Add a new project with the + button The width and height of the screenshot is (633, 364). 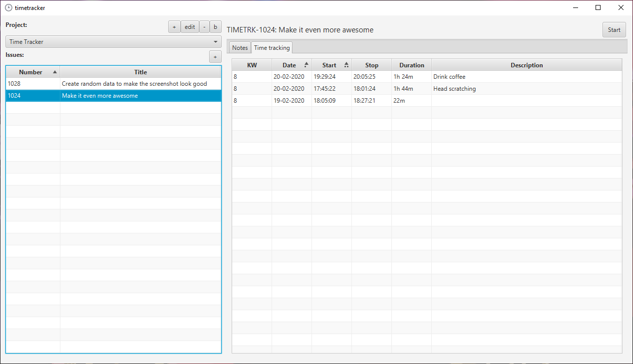pyautogui.click(x=174, y=27)
